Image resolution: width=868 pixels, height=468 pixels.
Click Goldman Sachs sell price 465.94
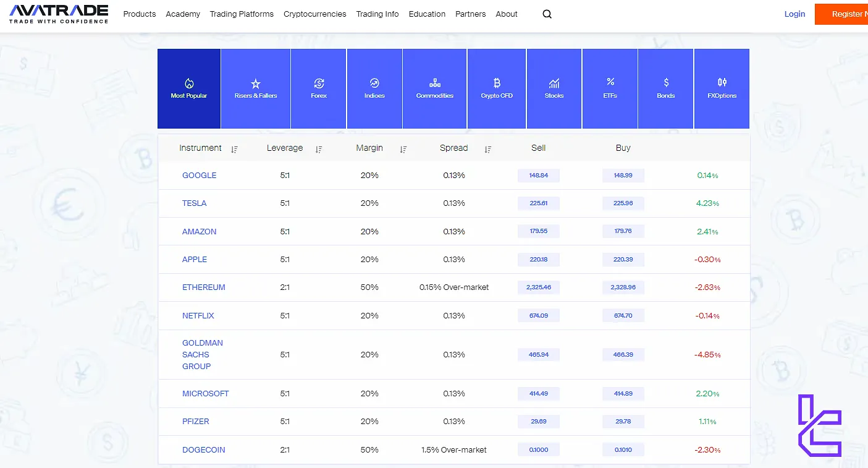[x=539, y=355]
